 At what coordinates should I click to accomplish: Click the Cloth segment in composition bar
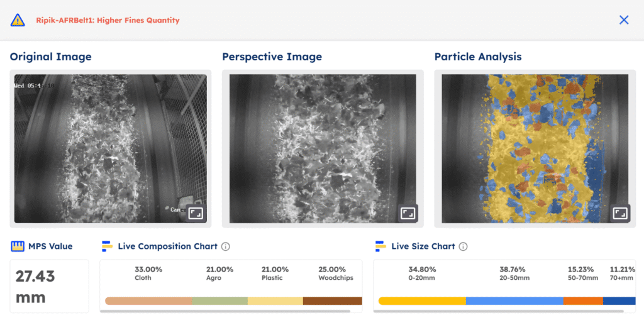coord(148,301)
